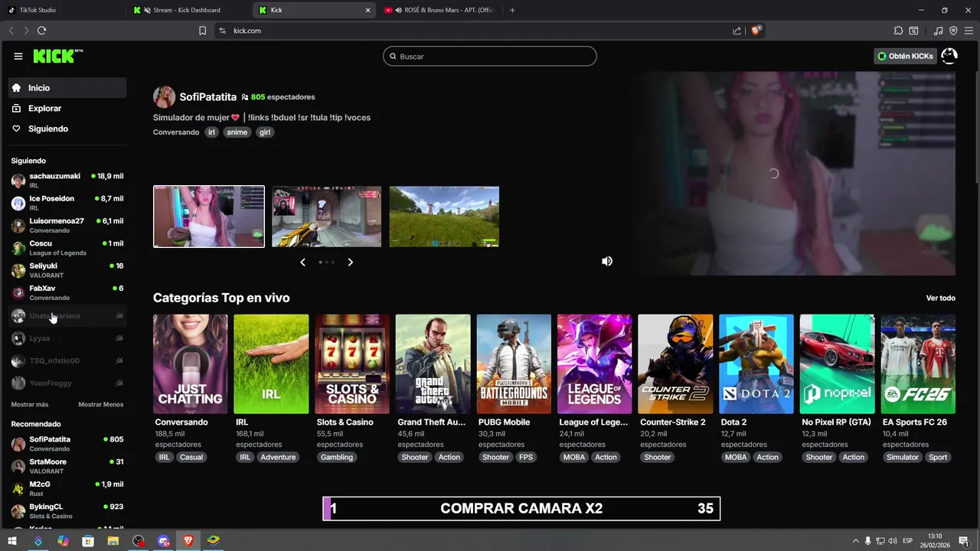Open SrtaMoore in Recomendado list
This screenshot has width=980, height=551.
67,466
